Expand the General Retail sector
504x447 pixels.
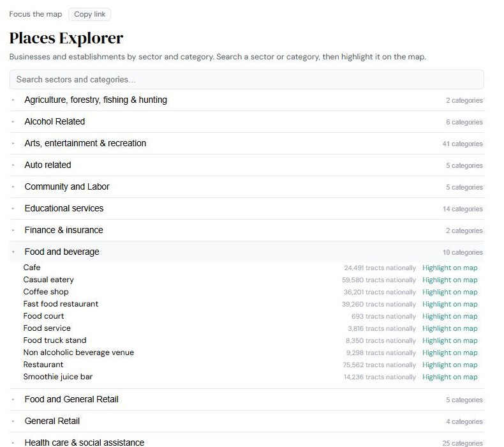tap(246, 421)
